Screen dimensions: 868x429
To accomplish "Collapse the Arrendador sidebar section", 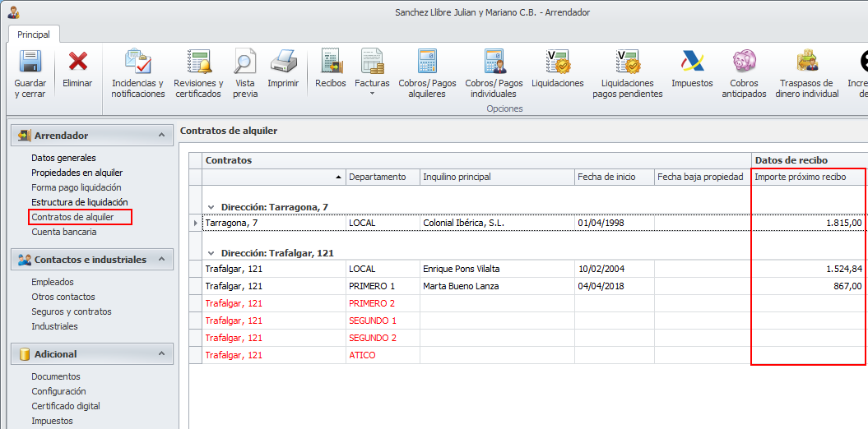I will (162, 135).
